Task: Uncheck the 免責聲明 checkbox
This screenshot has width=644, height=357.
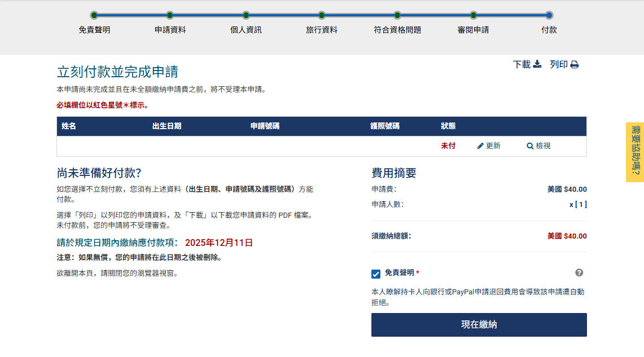Action: pyautogui.click(x=376, y=274)
